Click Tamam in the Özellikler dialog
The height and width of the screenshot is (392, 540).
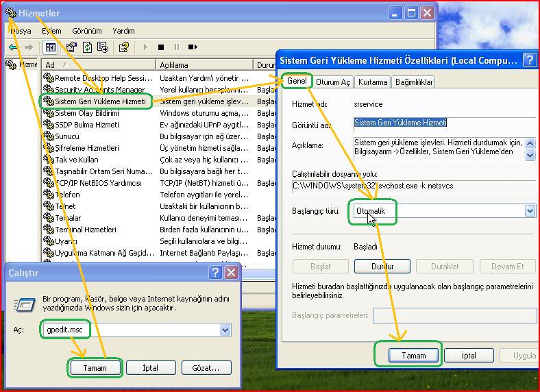click(414, 355)
